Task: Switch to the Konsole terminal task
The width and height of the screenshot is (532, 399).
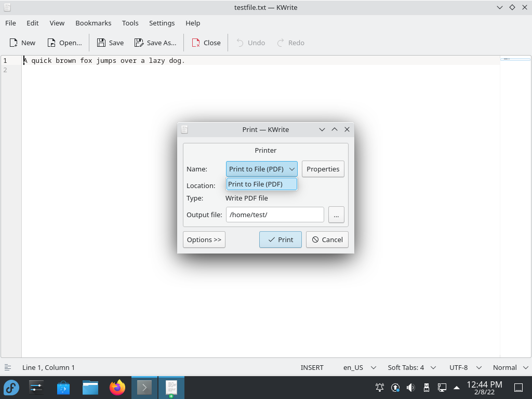Action: pos(144,388)
